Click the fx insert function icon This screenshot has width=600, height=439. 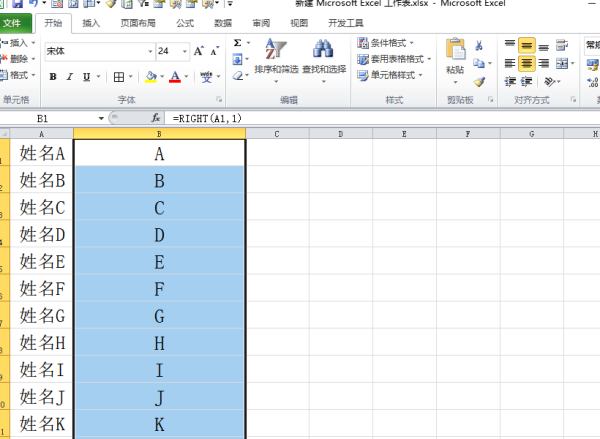[x=156, y=118]
